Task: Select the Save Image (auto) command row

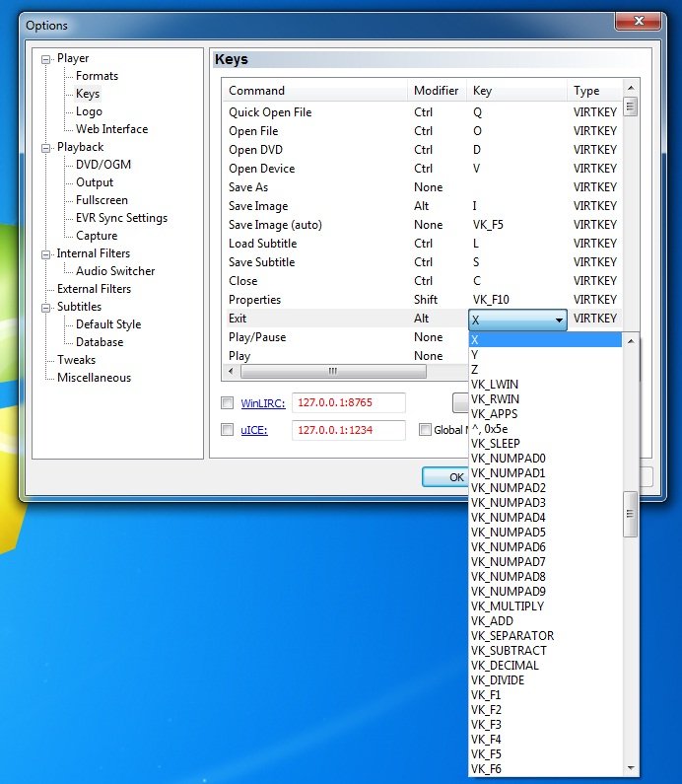Action: (423, 225)
